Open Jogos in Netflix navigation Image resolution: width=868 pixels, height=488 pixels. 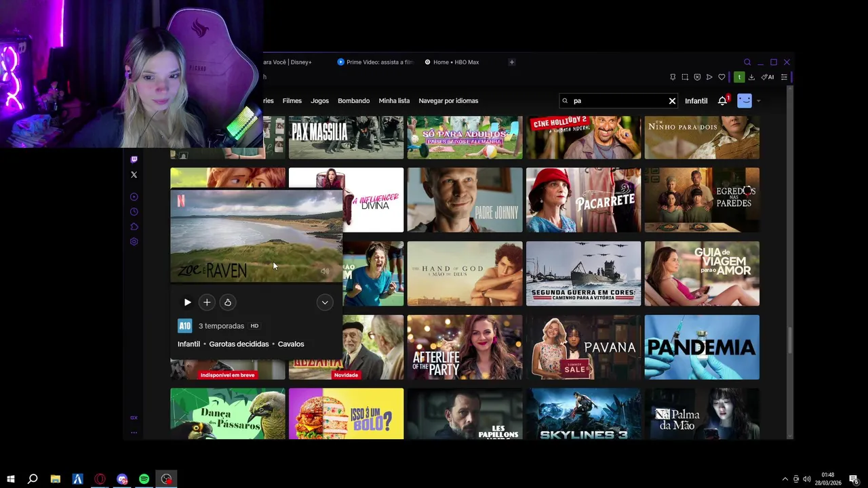[x=319, y=100]
